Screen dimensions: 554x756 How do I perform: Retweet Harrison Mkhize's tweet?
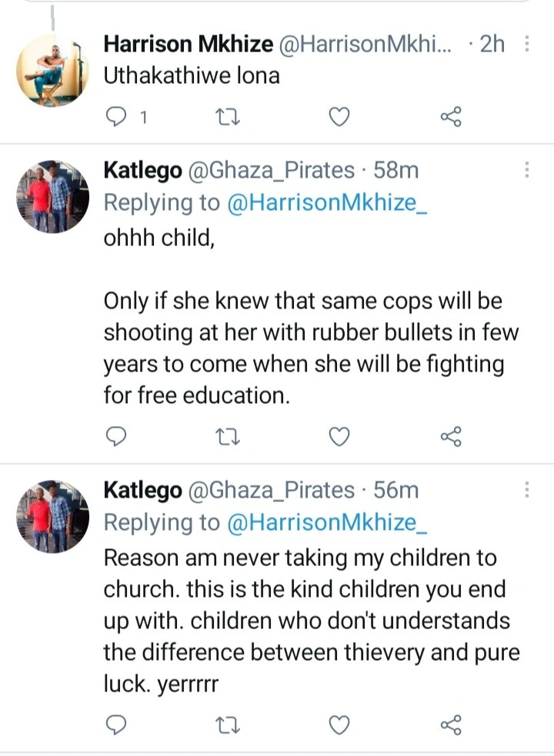[x=227, y=117]
